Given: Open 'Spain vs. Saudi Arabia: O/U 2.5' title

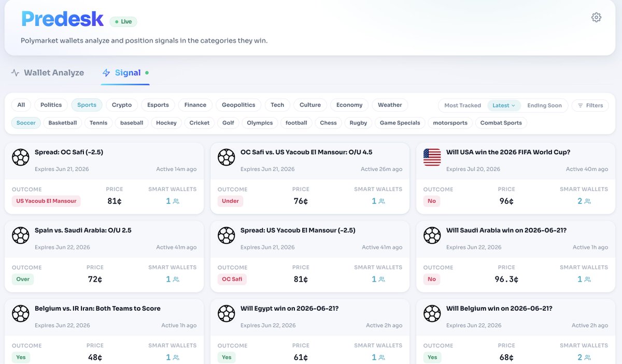Looking at the screenshot, I should click(x=83, y=230).
